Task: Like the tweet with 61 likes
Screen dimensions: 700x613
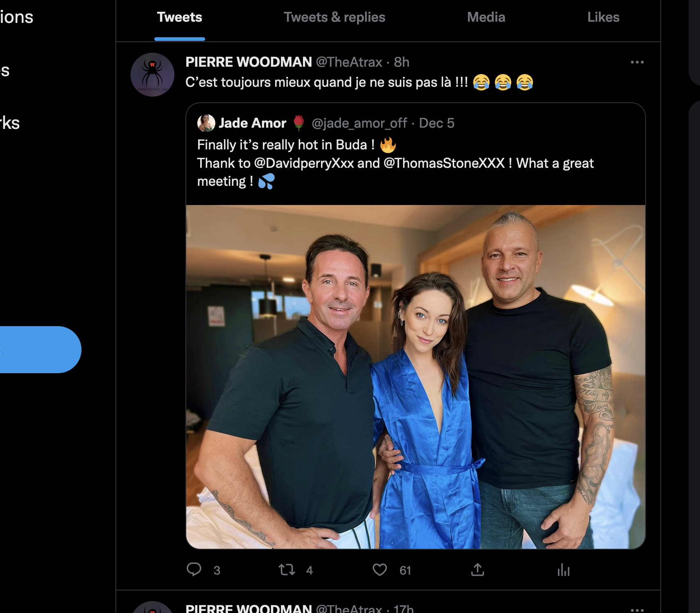Action: coord(380,570)
